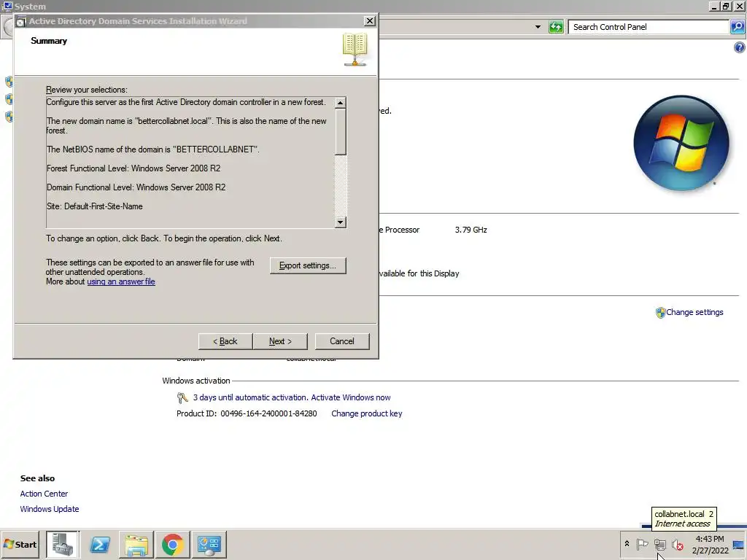
Task: Click Show desktop icon at taskbar end
Action: (739, 544)
